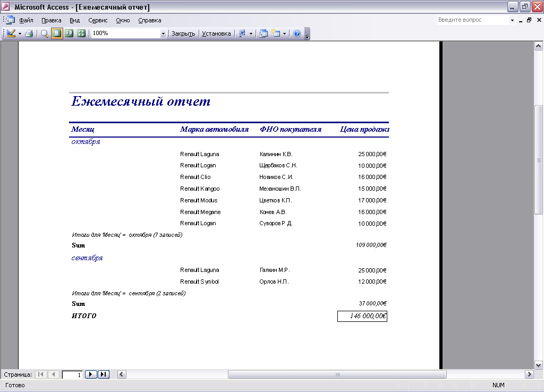Publish report with the Word Office Links icon

pyautogui.click(x=242, y=33)
